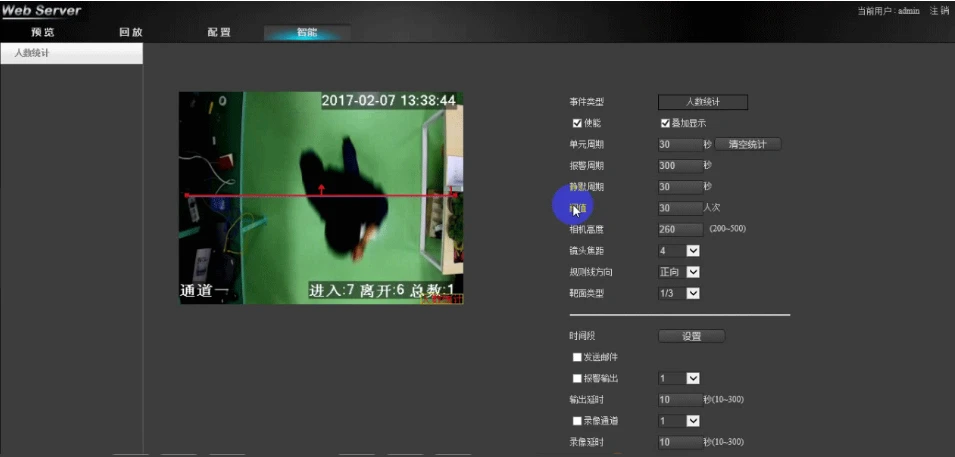
Task: Enable the 发送邮件 (Send email) checkbox
Action: point(577,357)
